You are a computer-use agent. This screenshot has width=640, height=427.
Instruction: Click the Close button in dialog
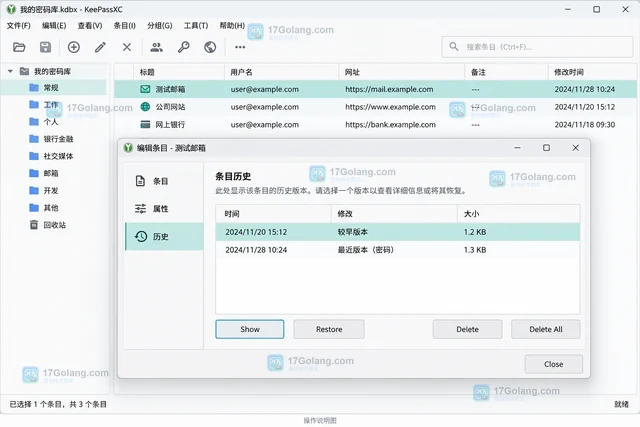(553, 364)
